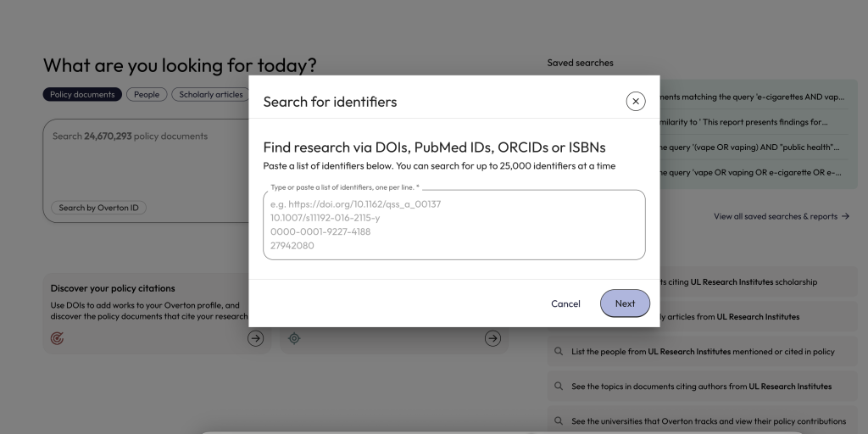Focus the identifiers list text area
This screenshot has height=434, width=868.
click(453, 225)
